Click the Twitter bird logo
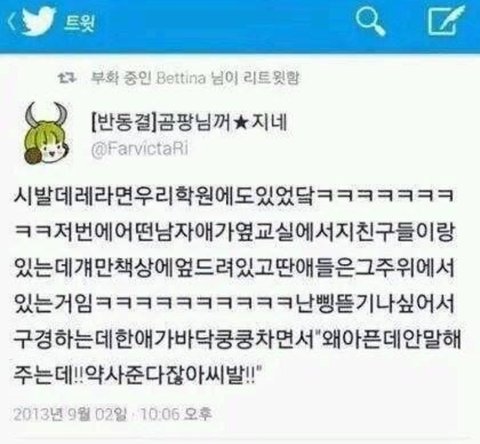480x444 pixels. click(39, 21)
